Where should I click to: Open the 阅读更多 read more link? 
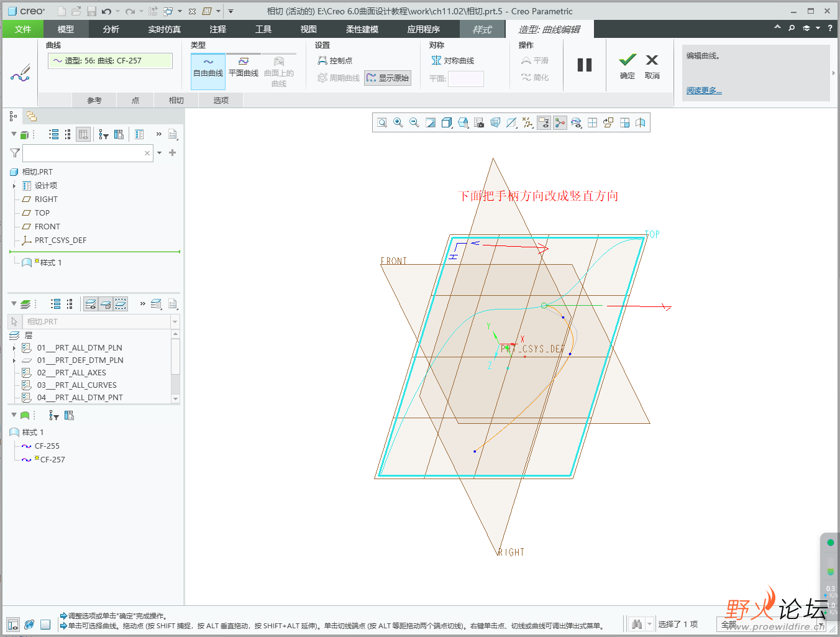[704, 91]
